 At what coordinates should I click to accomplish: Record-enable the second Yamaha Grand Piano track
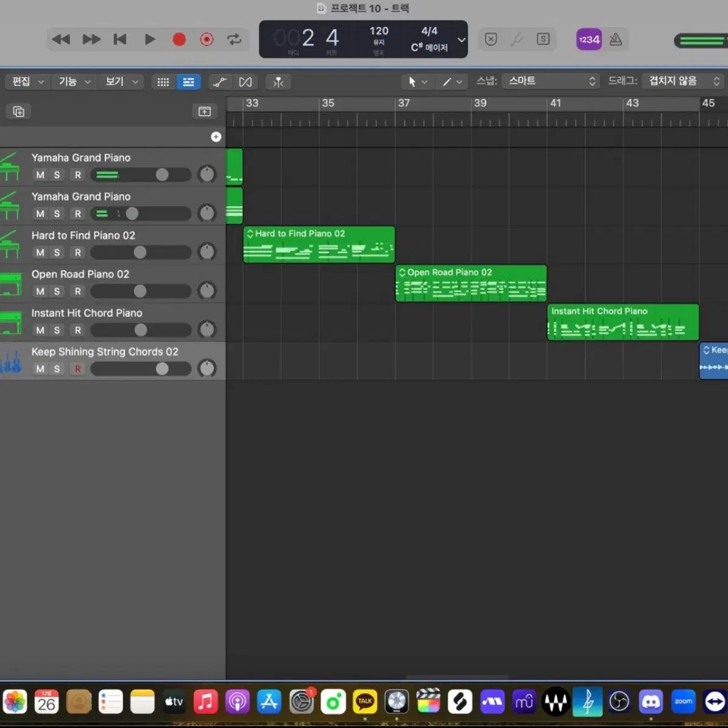click(77, 214)
